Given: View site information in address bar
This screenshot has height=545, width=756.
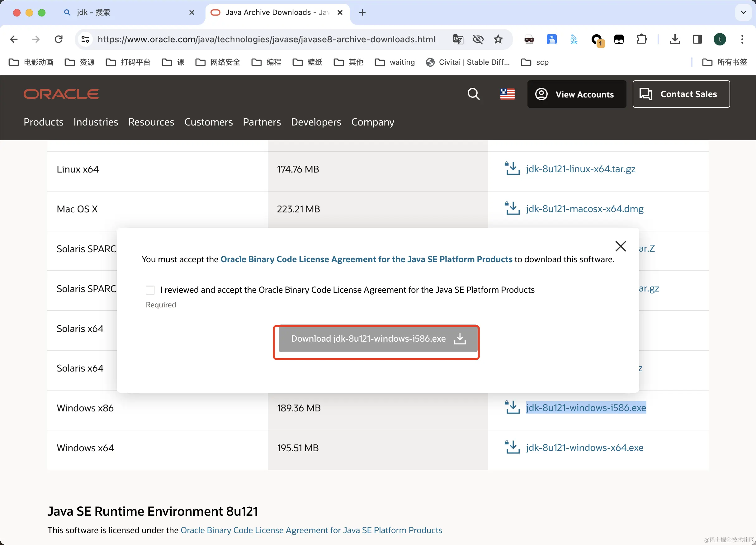Looking at the screenshot, I should click(x=85, y=39).
